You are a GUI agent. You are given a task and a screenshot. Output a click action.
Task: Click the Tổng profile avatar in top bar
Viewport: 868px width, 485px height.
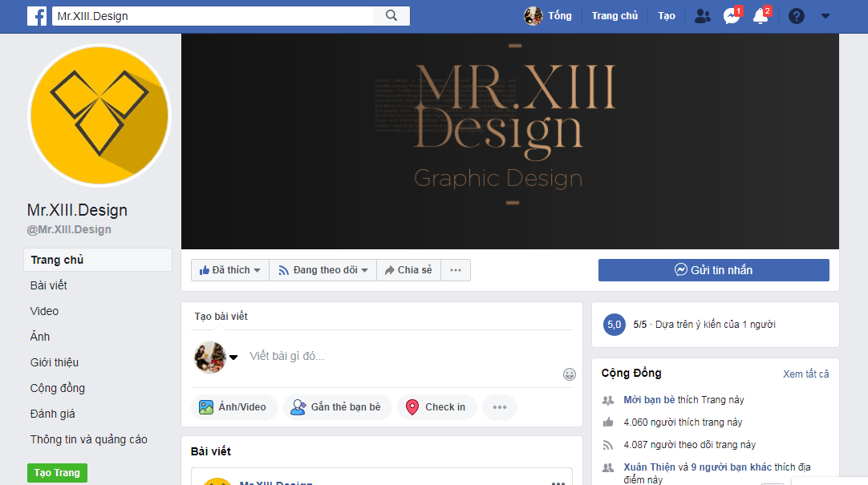533,16
